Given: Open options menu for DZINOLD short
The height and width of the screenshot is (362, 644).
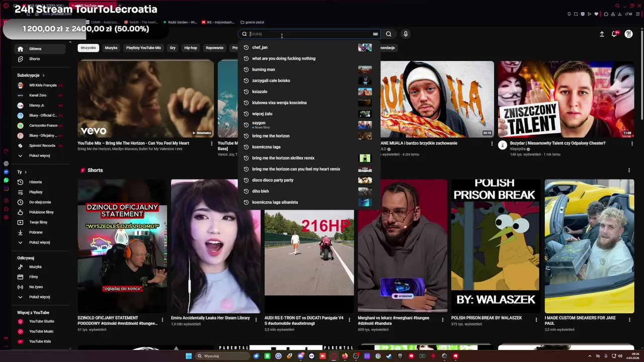Looking at the screenshot, I should click(162, 320).
